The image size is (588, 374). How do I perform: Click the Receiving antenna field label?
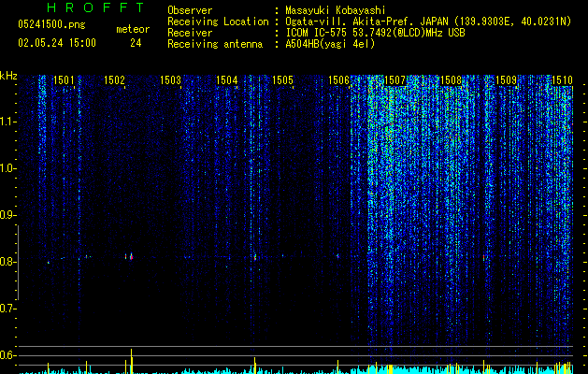click(215, 44)
